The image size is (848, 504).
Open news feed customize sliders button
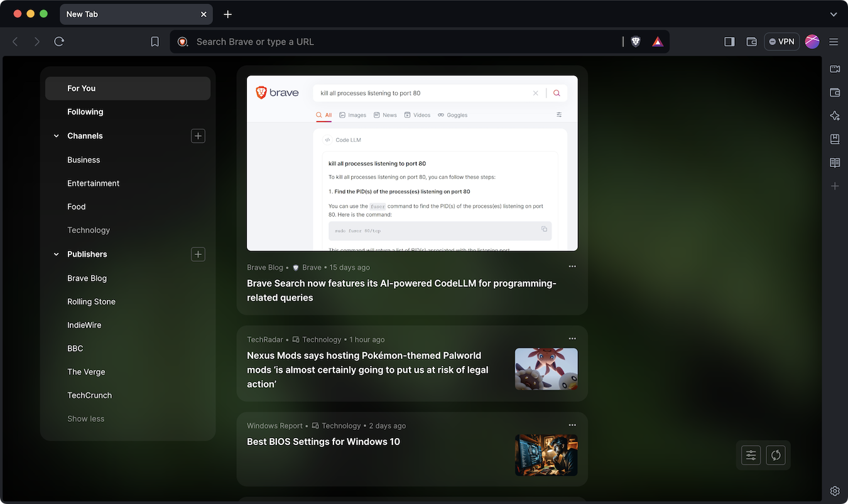[751, 455]
